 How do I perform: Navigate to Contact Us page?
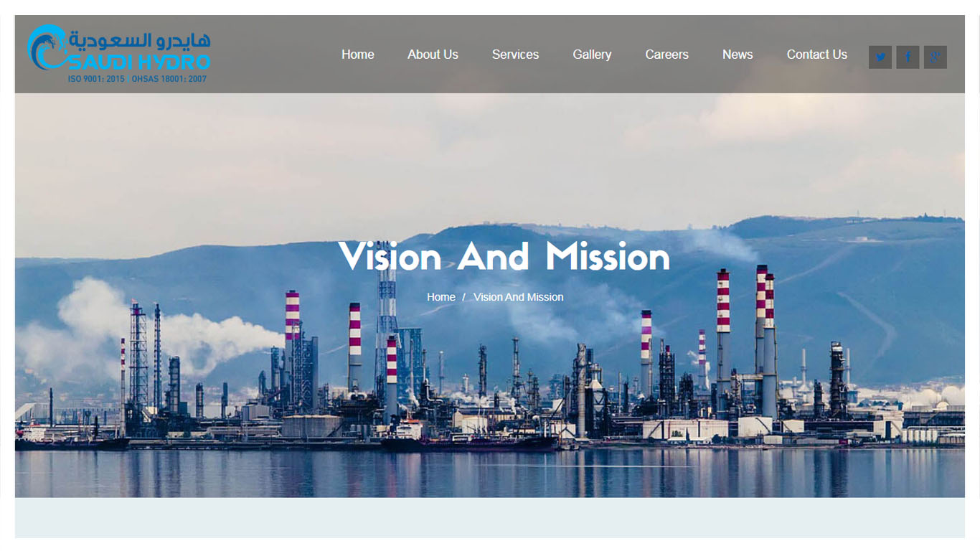(x=817, y=55)
